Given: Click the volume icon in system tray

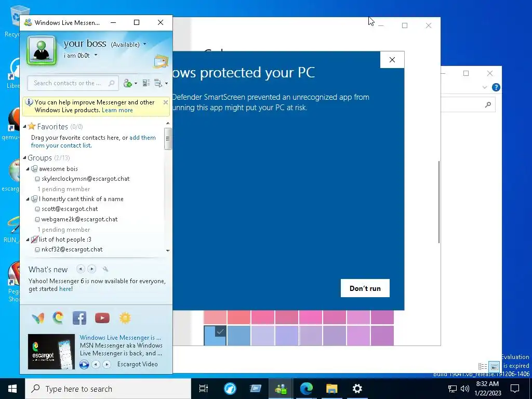Looking at the screenshot, I should pyautogui.click(x=465, y=389).
